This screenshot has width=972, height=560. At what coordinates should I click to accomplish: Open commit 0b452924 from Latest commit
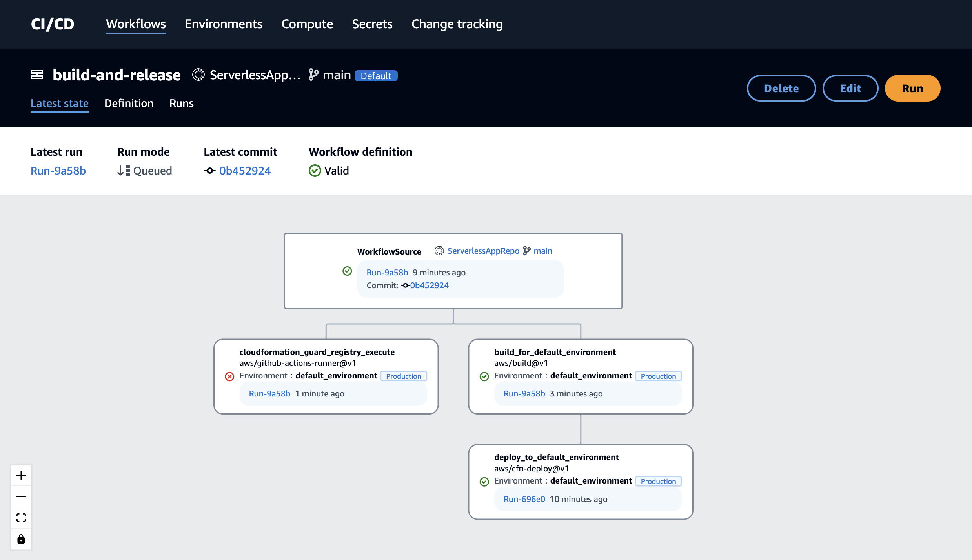[245, 170]
